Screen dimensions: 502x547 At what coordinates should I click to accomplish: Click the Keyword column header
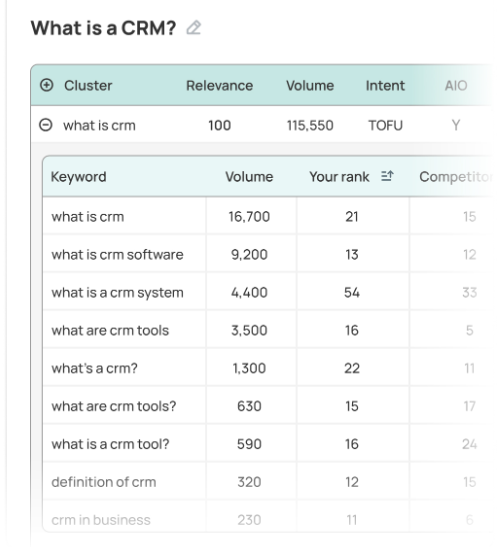[78, 177]
